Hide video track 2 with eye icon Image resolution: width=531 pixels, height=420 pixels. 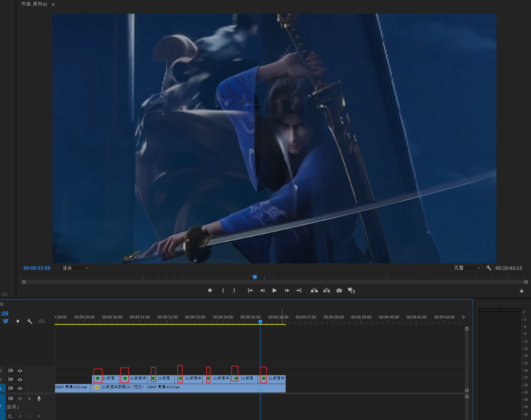coord(20,379)
